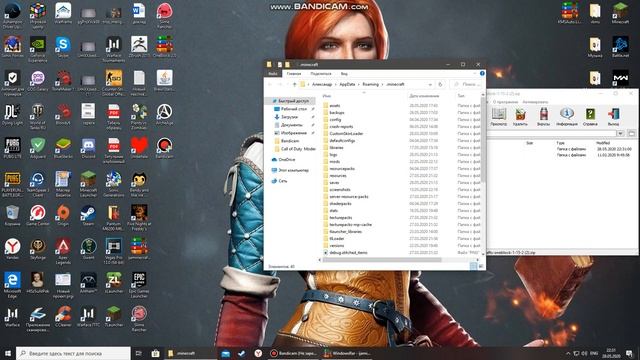The image size is (640, 360).
Task: Open the ArcheAge desktop shortcut
Action: [x=164, y=113]
